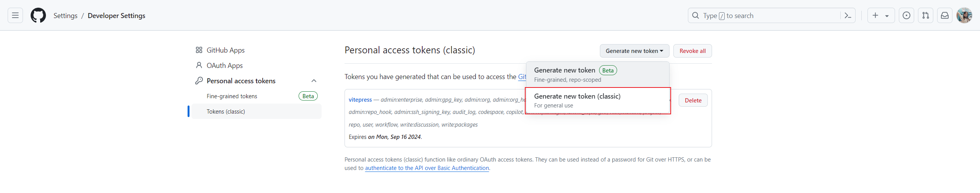The image size is (980, 193).
Task: Open the command palette icon
Action: click(x=848, y=15)
